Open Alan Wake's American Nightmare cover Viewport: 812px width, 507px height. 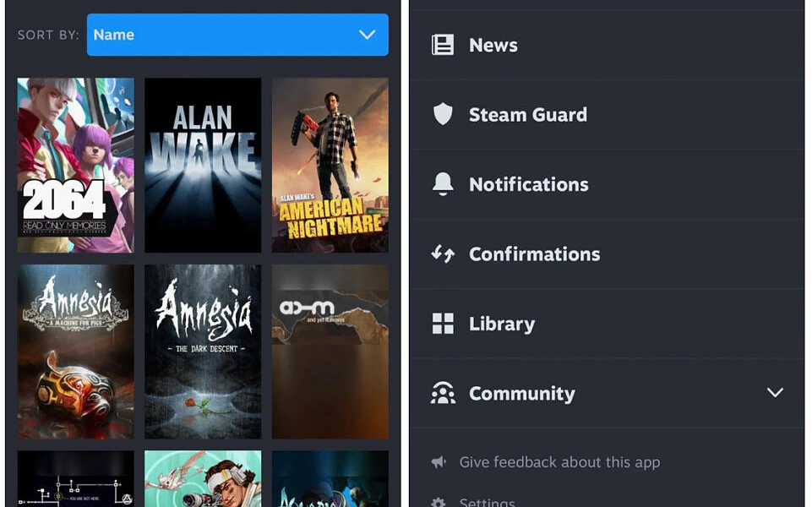point(330,166)
